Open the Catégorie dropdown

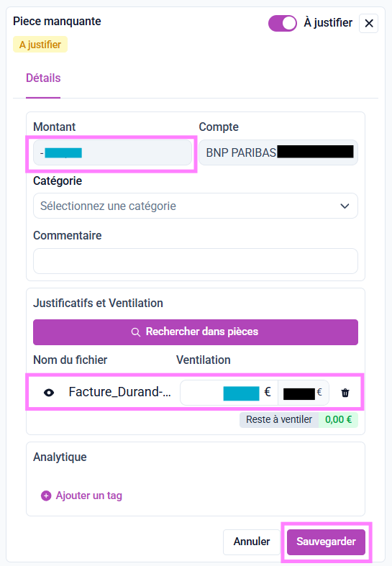pyautogui.click(x=195, y=206)
